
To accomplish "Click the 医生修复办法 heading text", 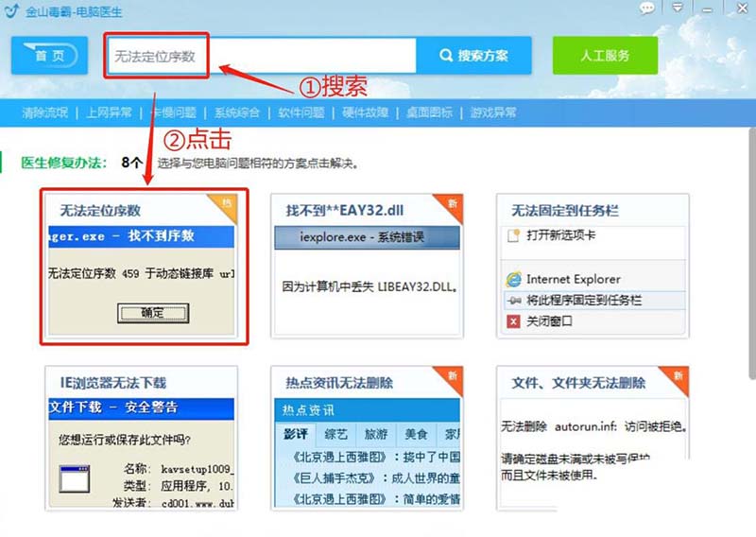I will [x=63, y=163].
